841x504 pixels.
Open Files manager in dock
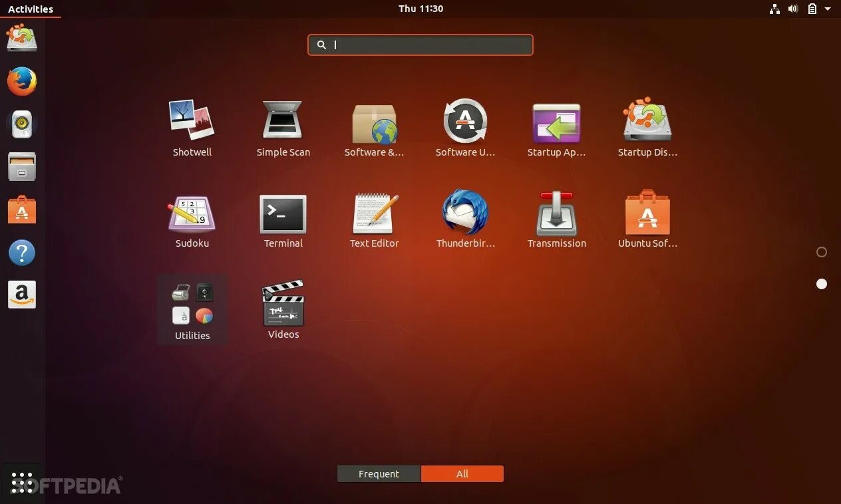click(22, 166)
